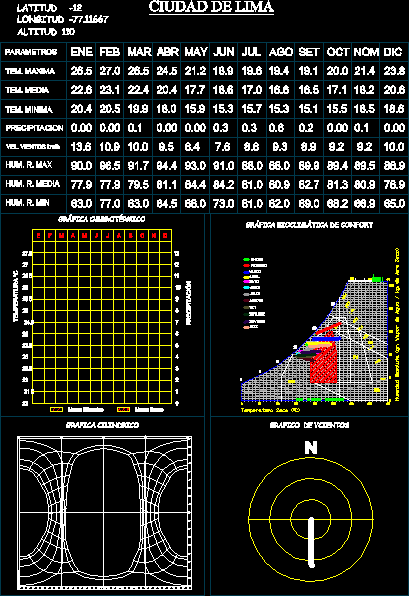Click the red legend marker in comfort chart
This screenshot has height=596, width=409.
(246, 265)
